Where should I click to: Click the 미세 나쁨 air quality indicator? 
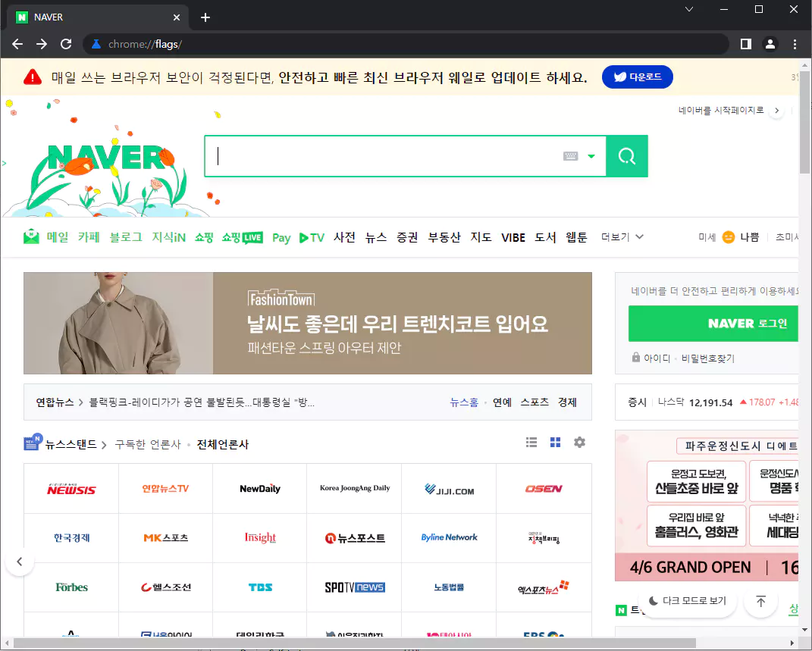tap(729, 237)
